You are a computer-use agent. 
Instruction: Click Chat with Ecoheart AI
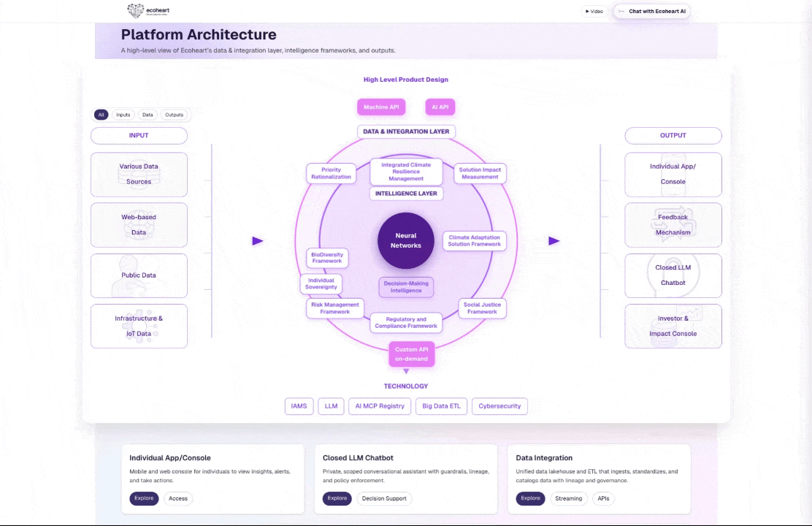click(651, 11)
